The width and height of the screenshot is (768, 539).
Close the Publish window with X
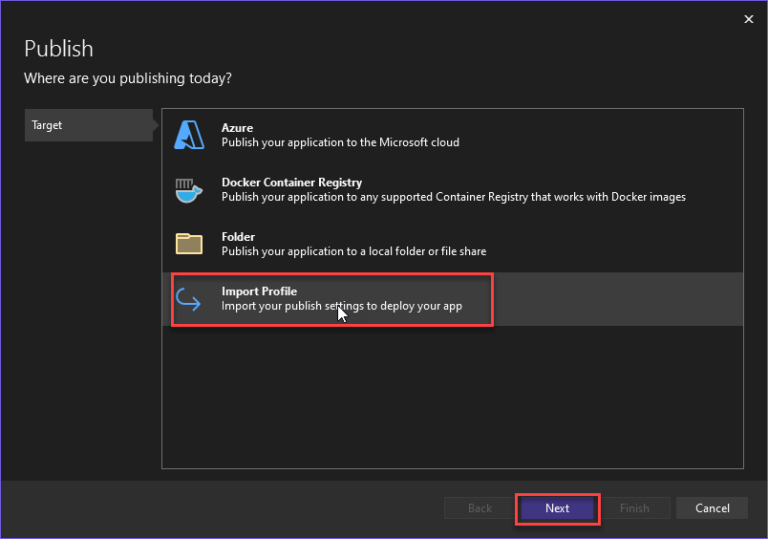click(749, 18)
